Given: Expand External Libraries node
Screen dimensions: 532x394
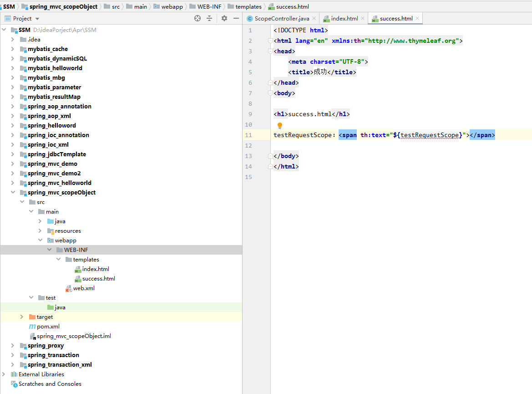Looking at the screenshot, I should click(x=4, y=374).
